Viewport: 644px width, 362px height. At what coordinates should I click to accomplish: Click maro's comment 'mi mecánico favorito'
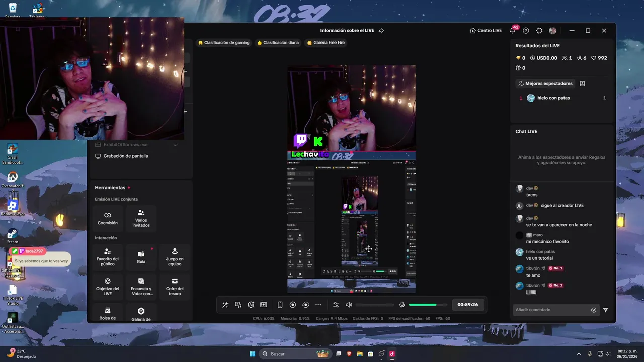pyautogui.click(x=547, y=241)
